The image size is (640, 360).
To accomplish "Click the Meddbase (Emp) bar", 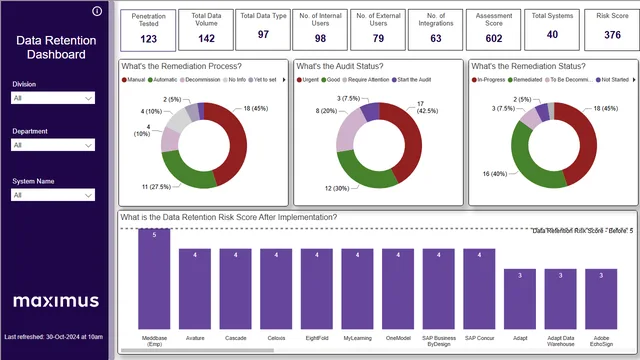I will 154,279.
